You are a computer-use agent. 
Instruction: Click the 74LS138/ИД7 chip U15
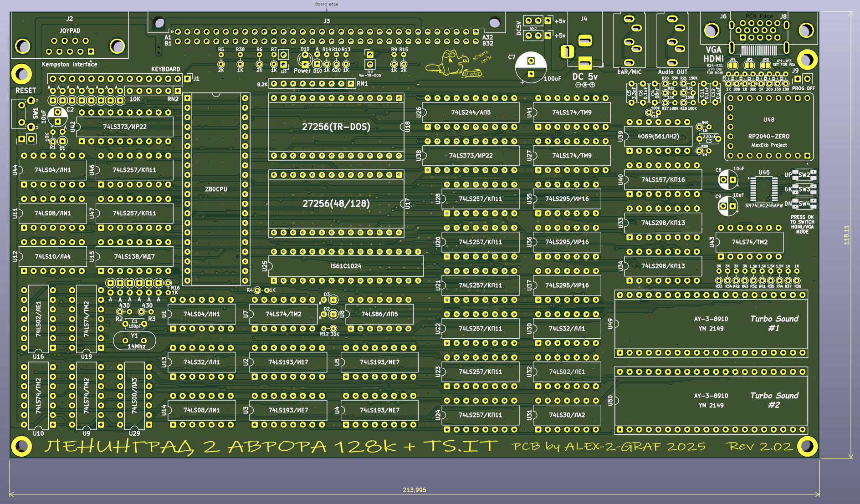coord(134,256)
